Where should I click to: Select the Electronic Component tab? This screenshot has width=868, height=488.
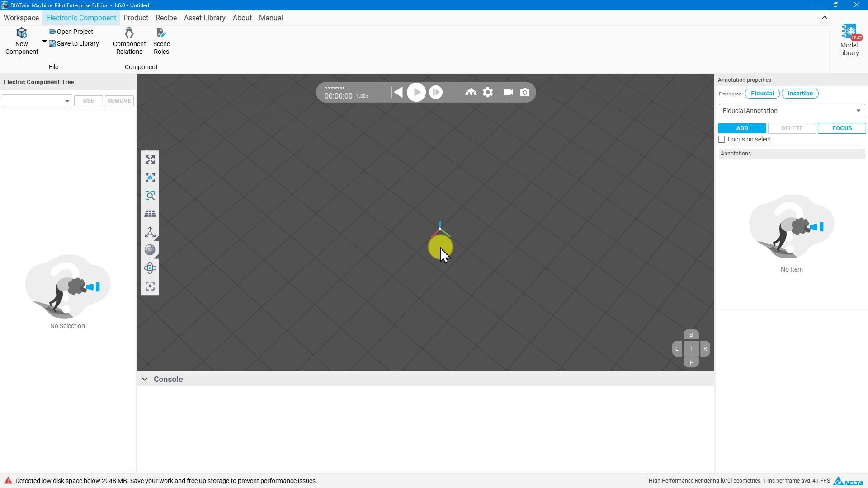(x=81, y=18)
